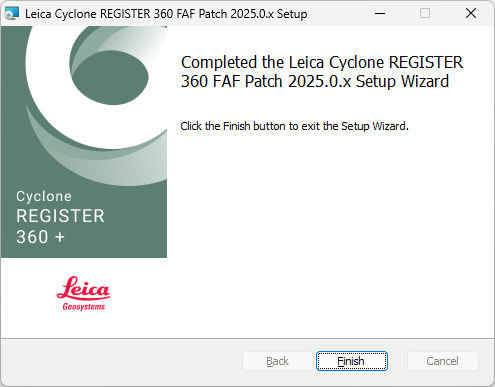495x387 pixels.
Task: Click the 'Completed the Leica Cyclone' heading
Action: tap(322, 72)
